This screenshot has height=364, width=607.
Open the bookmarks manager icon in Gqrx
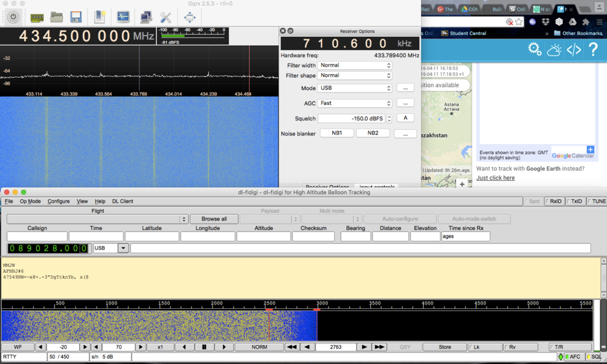click(x=100, y=17)
